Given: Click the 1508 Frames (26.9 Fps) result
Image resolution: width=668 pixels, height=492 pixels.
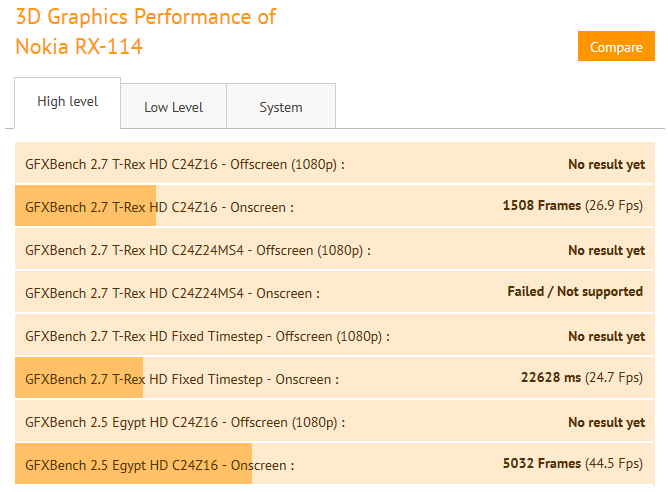Looking at the screenshot, I should point(572,206).
